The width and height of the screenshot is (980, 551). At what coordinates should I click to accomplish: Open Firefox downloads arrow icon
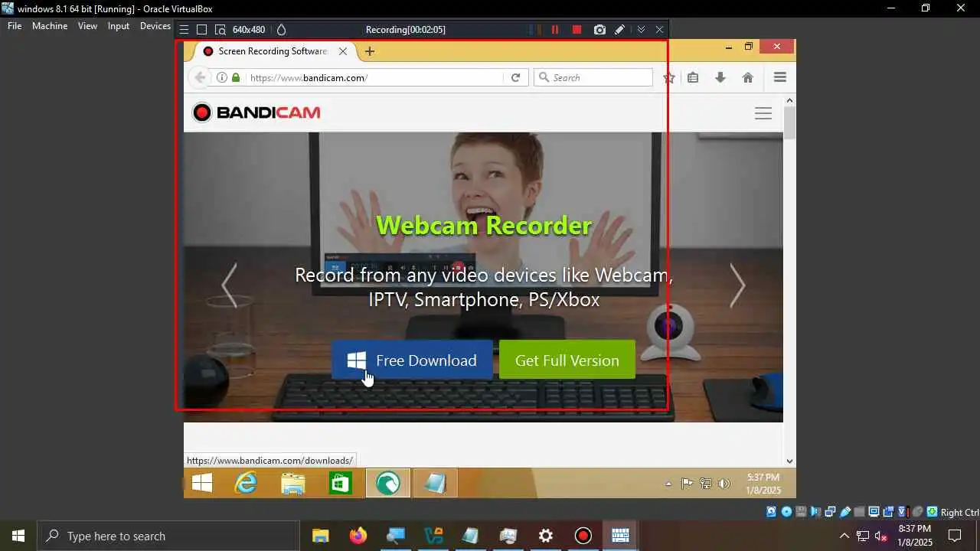[720, 77]
